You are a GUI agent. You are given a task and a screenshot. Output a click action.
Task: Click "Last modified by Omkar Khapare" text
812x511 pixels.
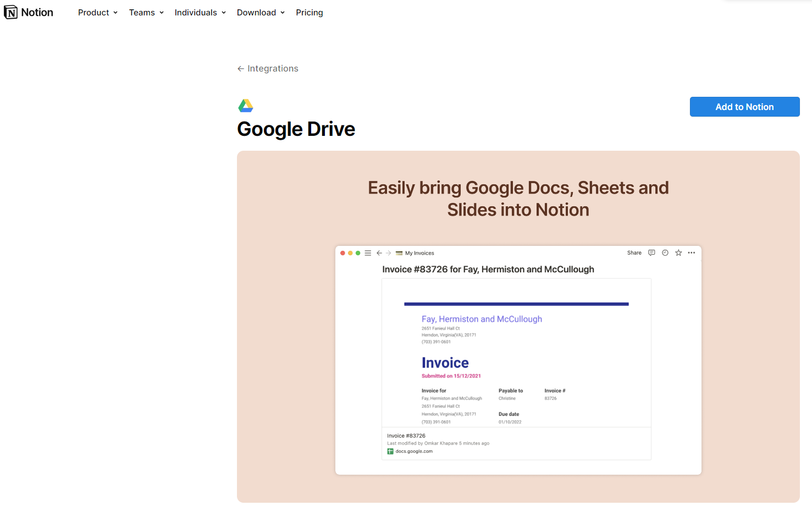point(438,443)
